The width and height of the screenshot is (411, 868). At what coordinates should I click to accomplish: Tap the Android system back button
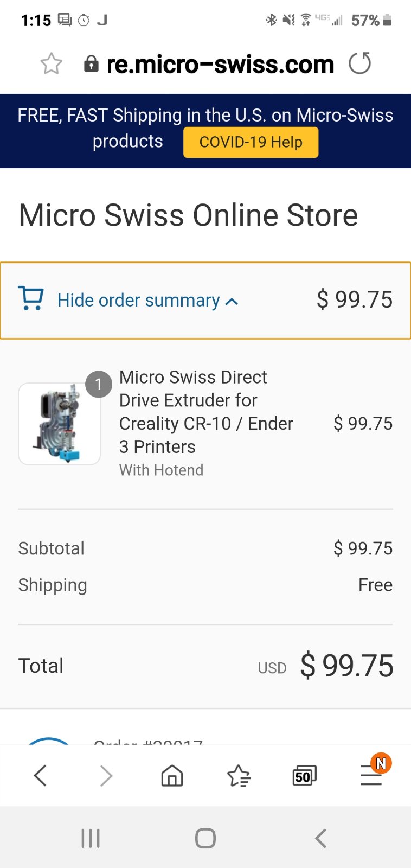pos(320,838)
